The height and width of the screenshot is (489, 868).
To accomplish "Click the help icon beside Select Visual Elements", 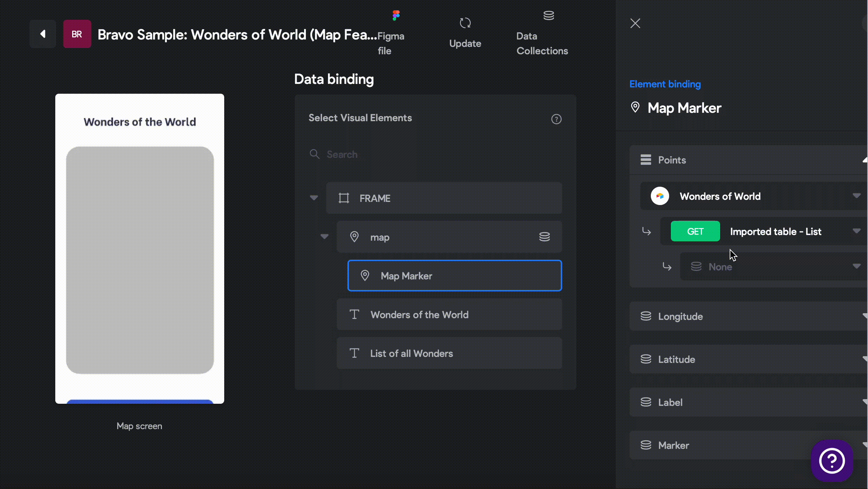I will click(556, 119).
